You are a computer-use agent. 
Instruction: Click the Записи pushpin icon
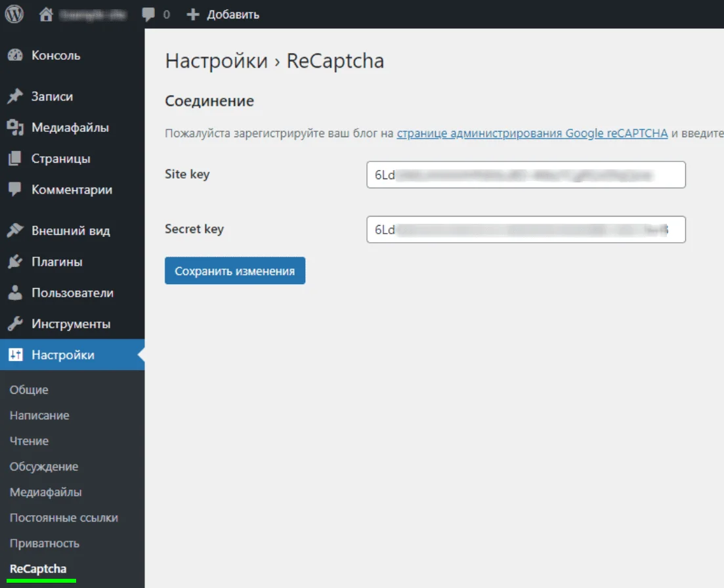click(x=15, y=96)
